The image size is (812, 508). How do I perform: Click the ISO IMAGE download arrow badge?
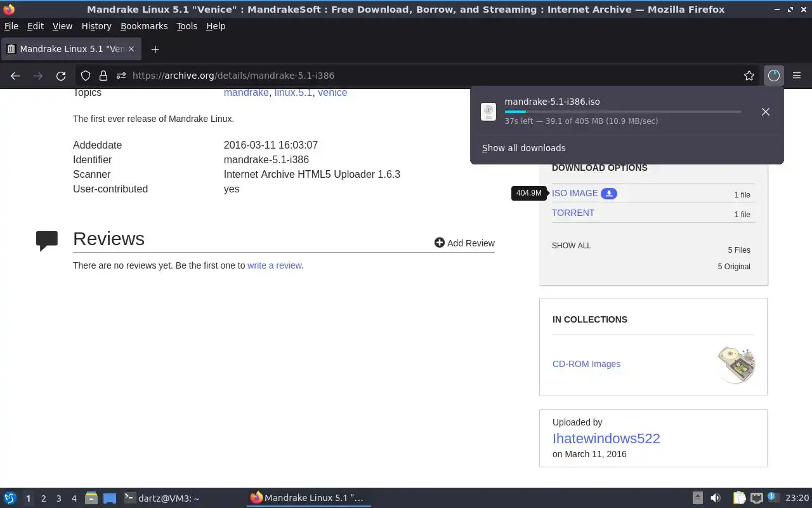[x=609, y=194]
